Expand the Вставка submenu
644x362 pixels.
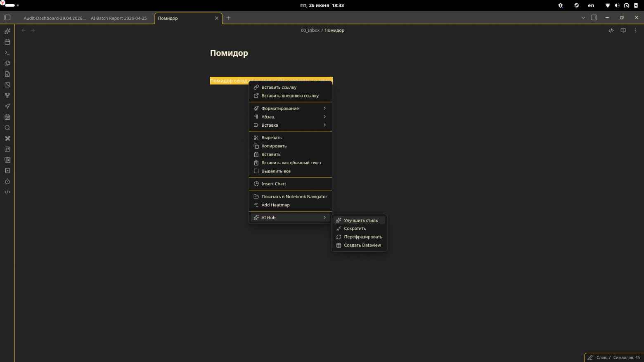click(290, 125)
